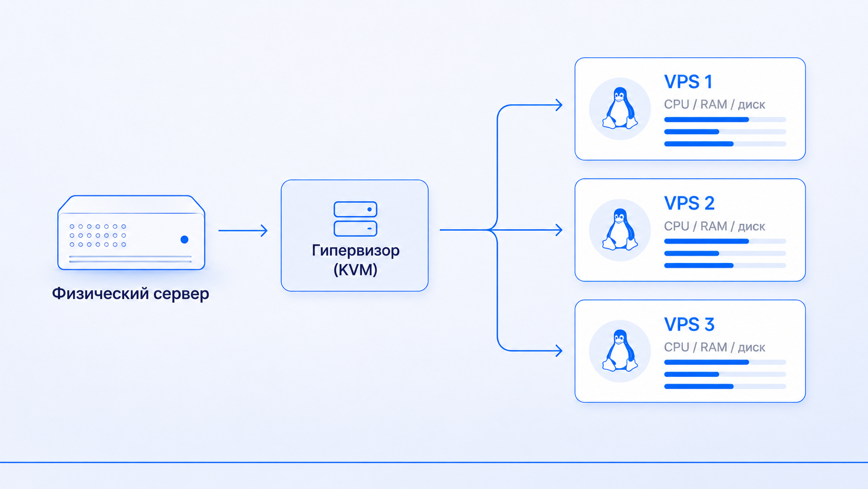
Task: Click "CPU / RAM / диск" text in VPS 3
Action: [714, 347]
